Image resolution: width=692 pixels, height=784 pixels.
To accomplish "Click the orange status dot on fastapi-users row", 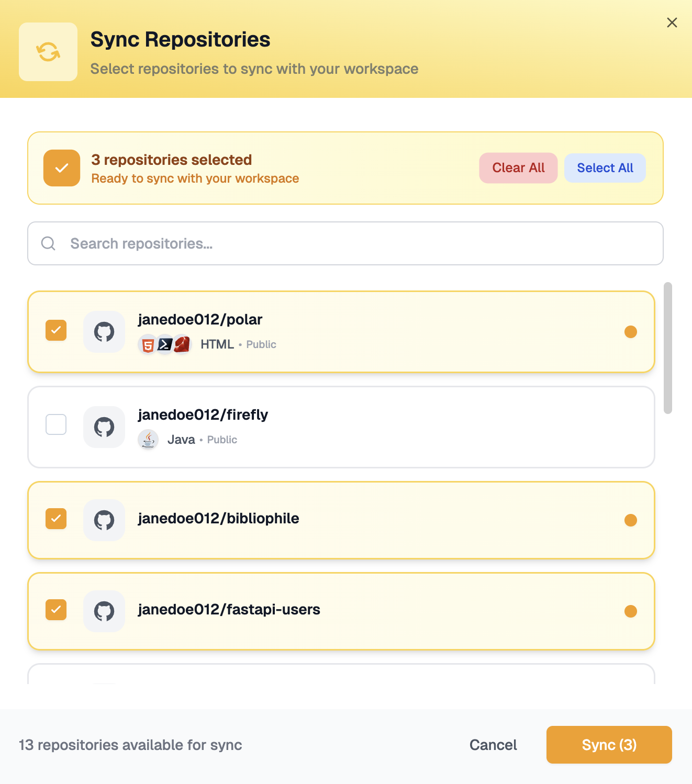I will pyautogui.click(x=631, y=611).
